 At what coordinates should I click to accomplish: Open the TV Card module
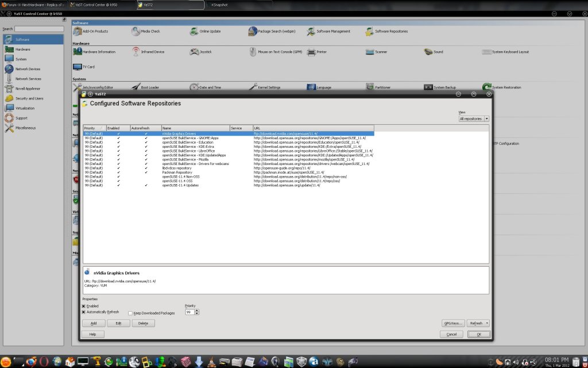tap(84, 67)
